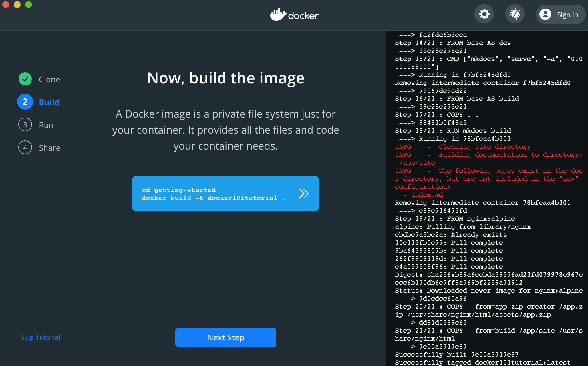Open the troubleshoot bug icon
This screenshot has height=366, width=588.
click(x=515, y=14)
